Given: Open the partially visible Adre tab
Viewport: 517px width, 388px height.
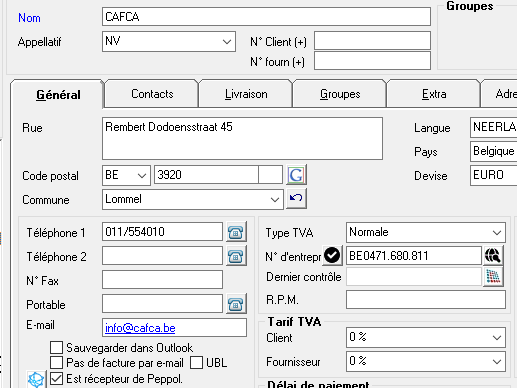Looking at the screenshot, I should pyautogui.click(x=500, y=94).
